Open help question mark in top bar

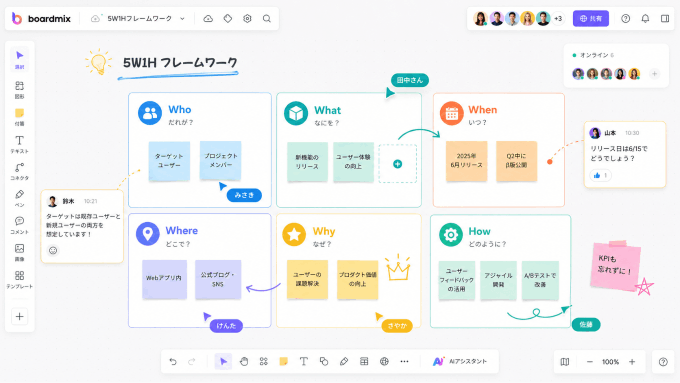coord(625,19)
